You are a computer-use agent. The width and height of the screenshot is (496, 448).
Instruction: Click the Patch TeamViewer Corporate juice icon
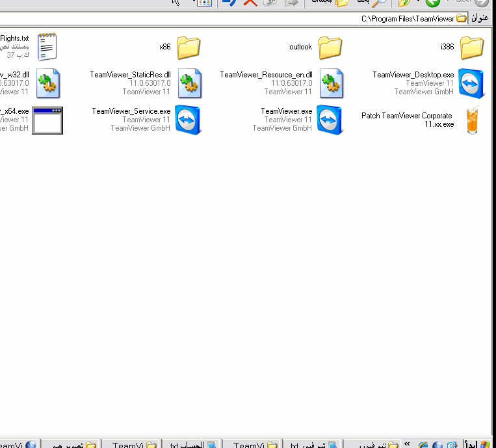point(471,120)
